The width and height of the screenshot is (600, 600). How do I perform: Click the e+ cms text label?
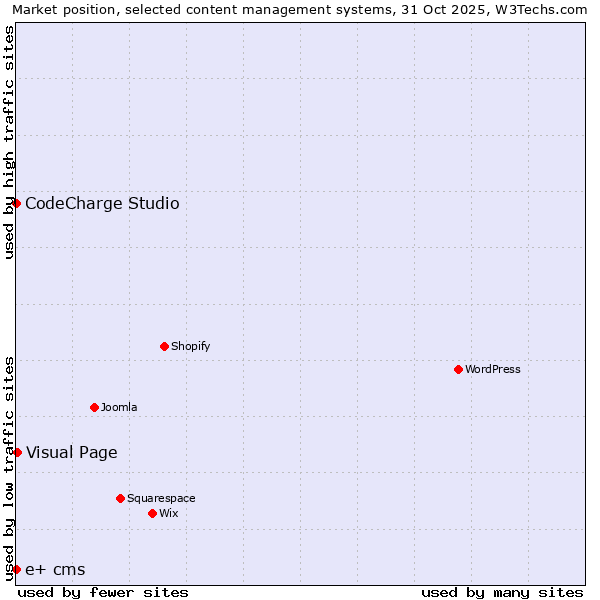[x=55, y=570]
